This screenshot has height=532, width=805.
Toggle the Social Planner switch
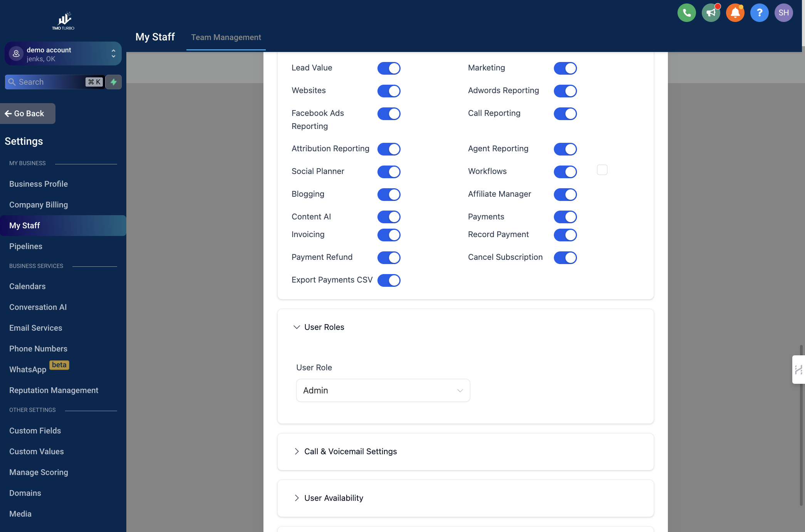click(389, 172)
